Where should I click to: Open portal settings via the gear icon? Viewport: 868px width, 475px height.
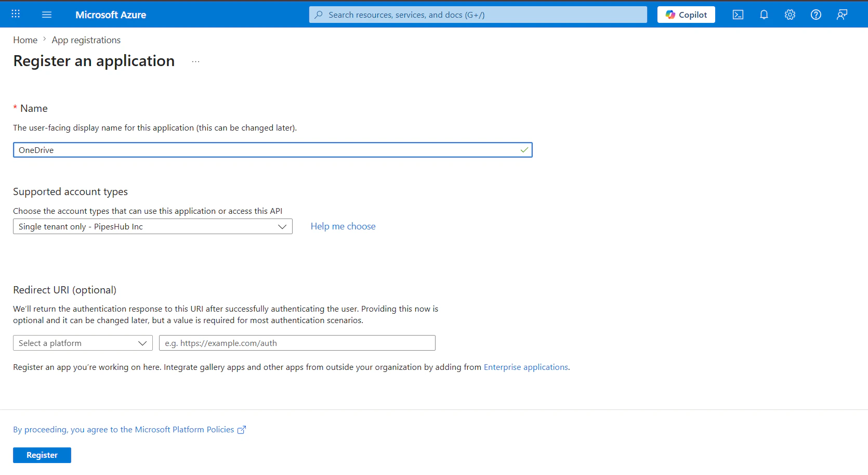coord(790,15)
